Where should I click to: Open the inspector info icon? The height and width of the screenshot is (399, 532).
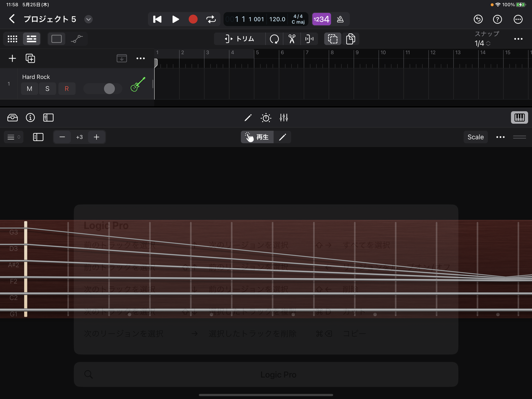(30, 118)
